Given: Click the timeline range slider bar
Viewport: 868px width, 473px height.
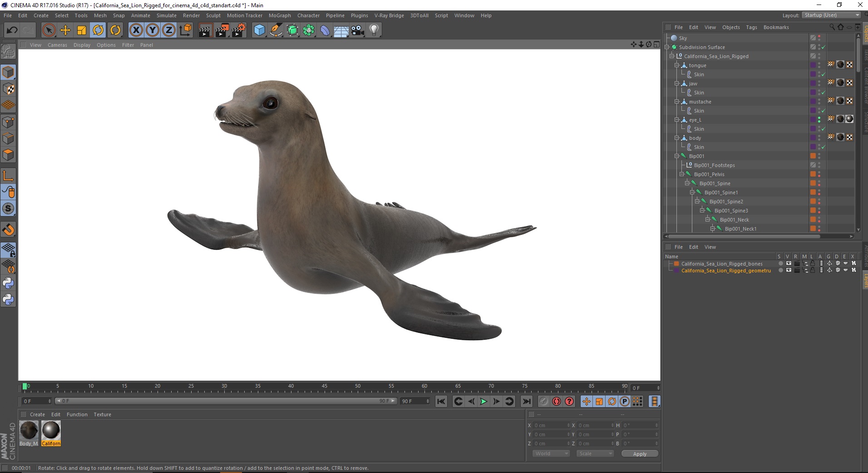Looking at the screenshot, I should tap(226, 401).
